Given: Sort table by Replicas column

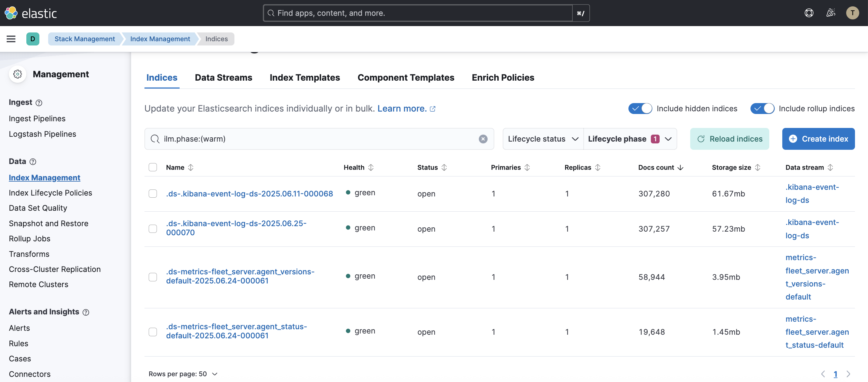Looking at the screenshot, I should tap(582, 167).
